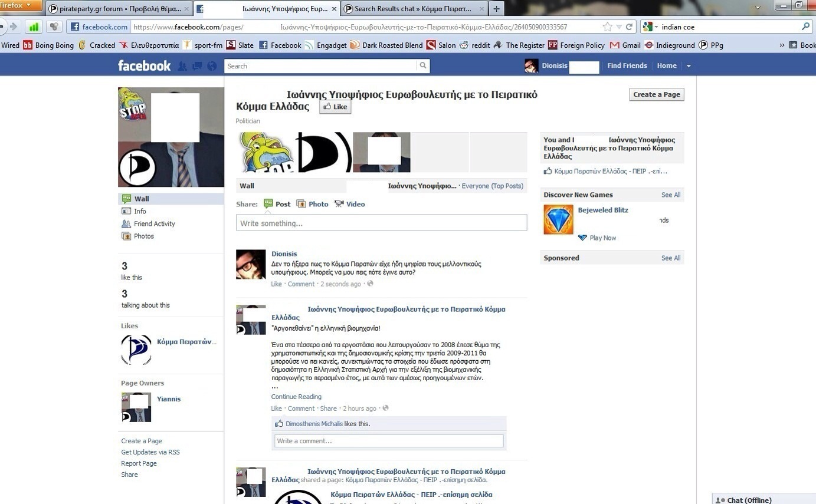Image resolution: width=816 pixels, height=504 pixels.
Task: Open the account dropdown arrow next to Home
Action: click(x=689, y=66)
